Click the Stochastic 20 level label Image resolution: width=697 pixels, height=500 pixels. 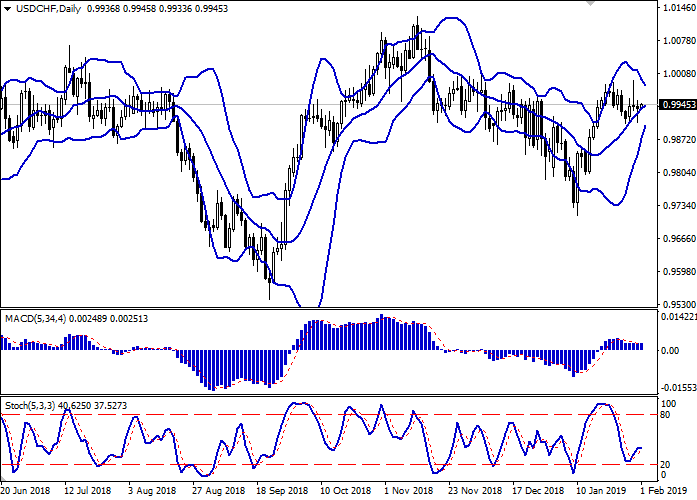tap(665, 464)
